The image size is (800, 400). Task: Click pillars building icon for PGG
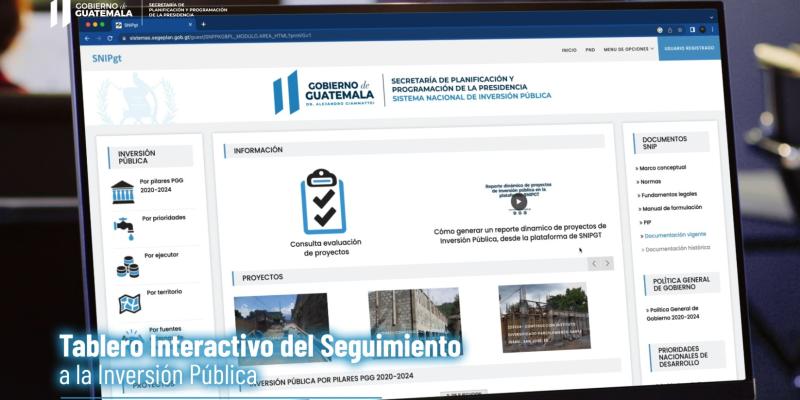[x=122, y=192]
